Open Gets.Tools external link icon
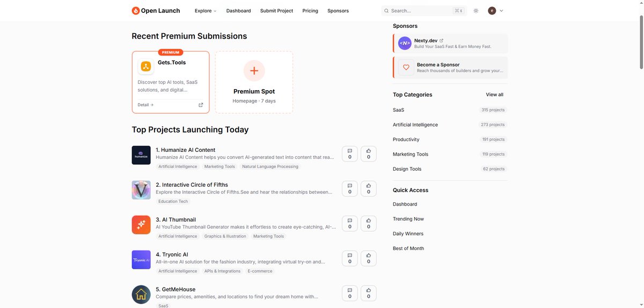 [201, 105]
